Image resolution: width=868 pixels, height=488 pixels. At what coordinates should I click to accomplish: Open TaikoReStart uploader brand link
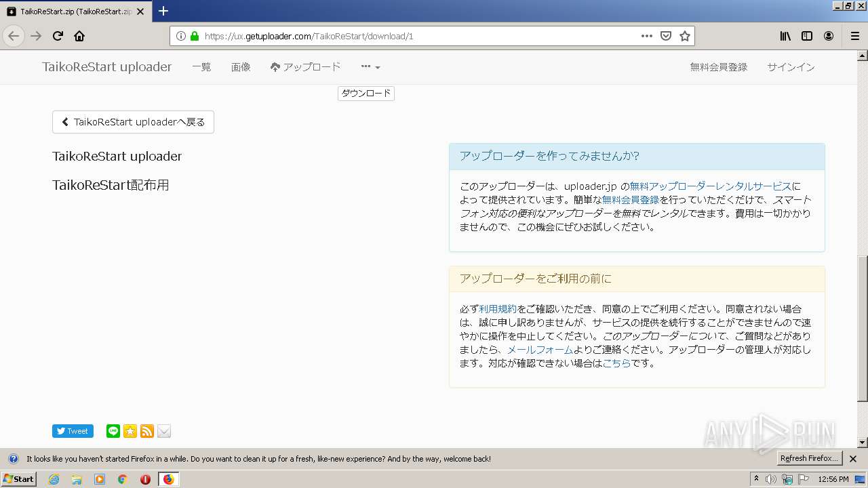click(x=106, y=67)
